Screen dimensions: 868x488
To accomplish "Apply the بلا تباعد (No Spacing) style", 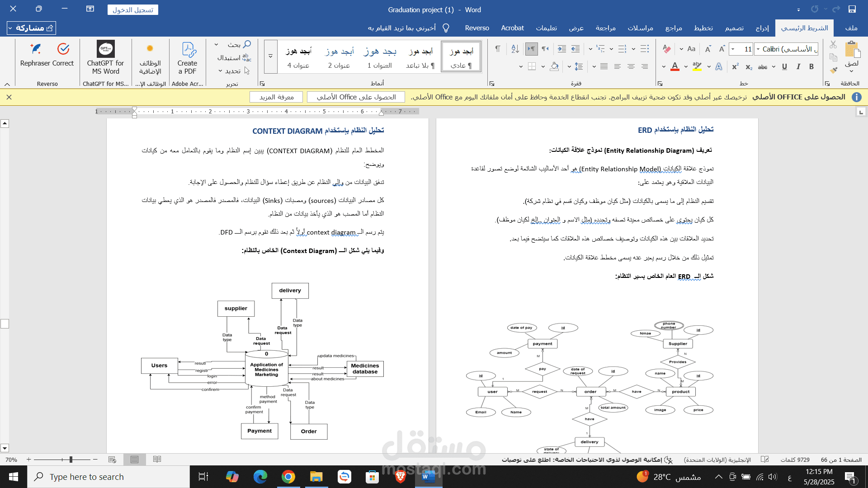I will [420, 57].
